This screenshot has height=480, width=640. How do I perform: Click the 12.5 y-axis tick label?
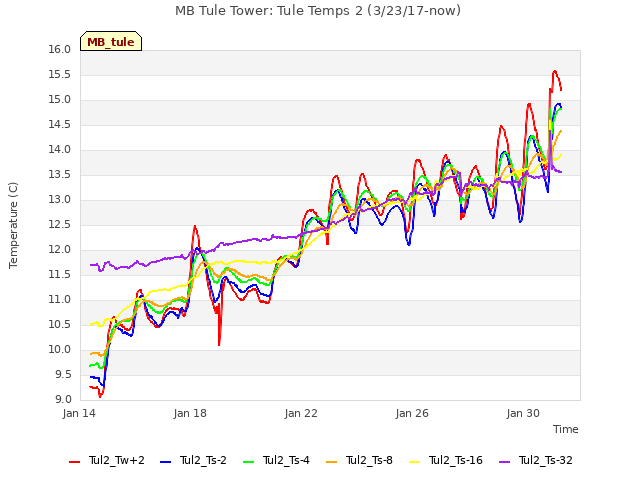(x=60, y=225)
